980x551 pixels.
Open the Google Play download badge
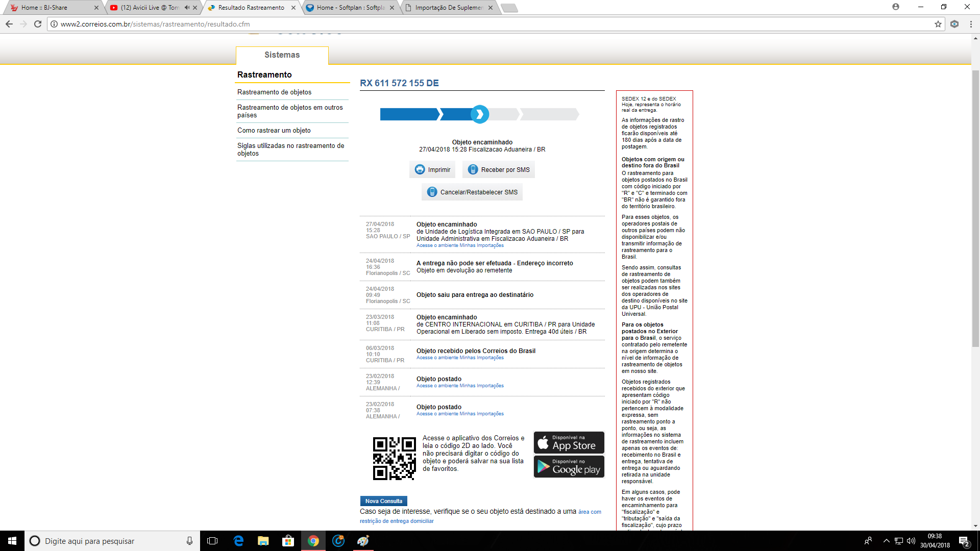(569, 466)
